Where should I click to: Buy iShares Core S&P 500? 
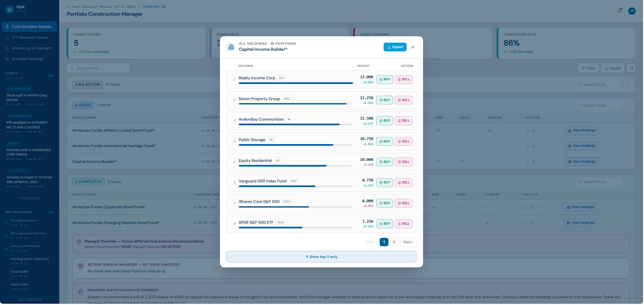tap(385, 203)
